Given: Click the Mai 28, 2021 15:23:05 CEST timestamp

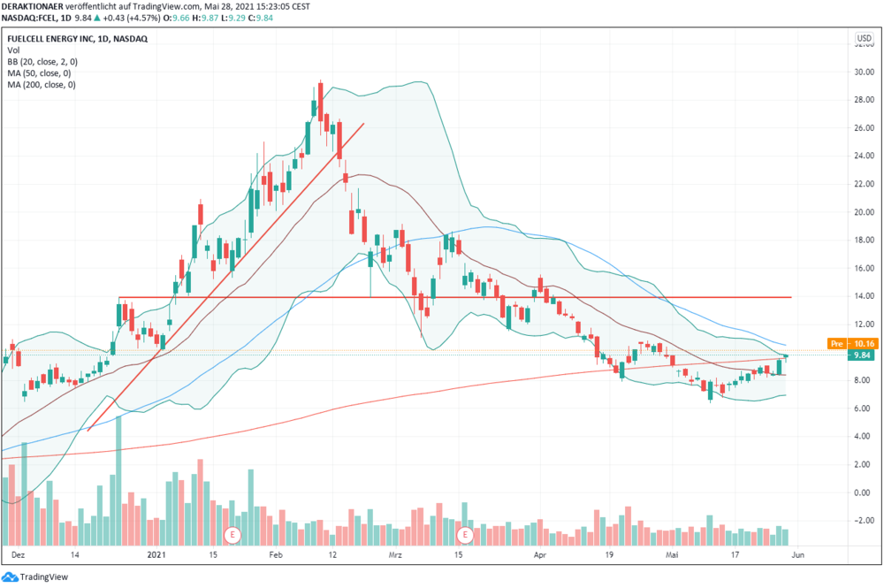Looking at the screenshot, I should click(257, 7).
